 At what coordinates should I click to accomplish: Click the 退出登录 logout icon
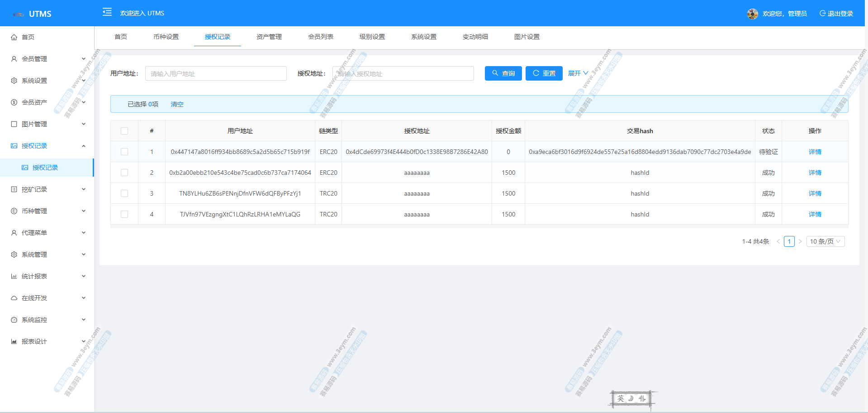(x=822, y=14)
